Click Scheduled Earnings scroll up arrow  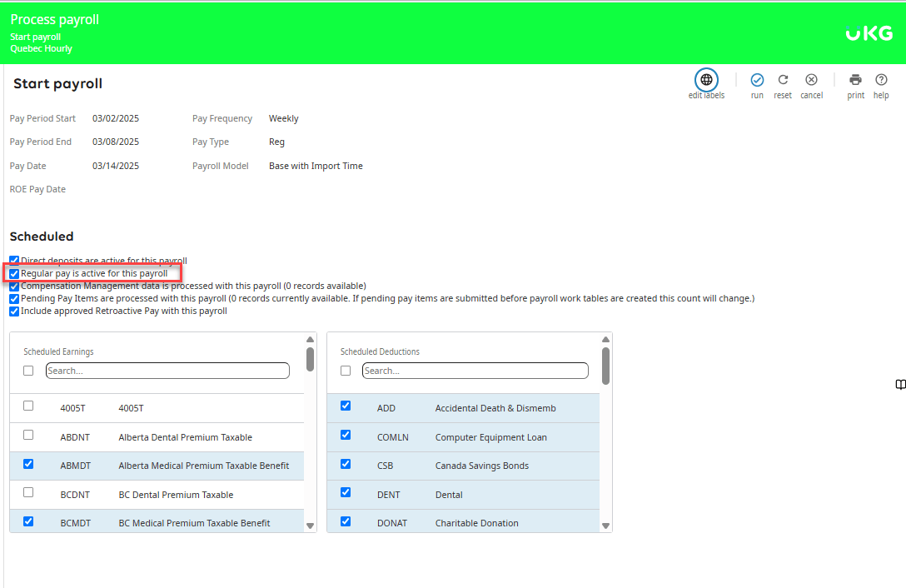[311, 339]
